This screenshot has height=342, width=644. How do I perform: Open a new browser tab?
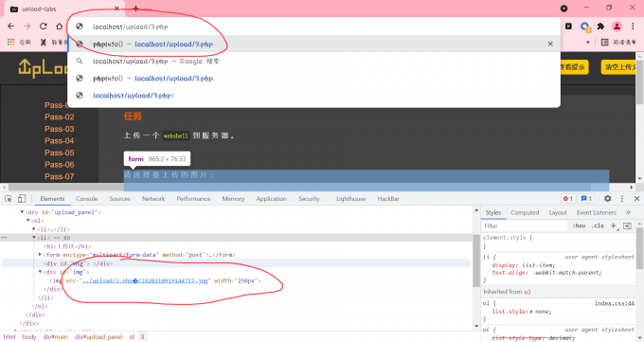(x=136, y=9)
